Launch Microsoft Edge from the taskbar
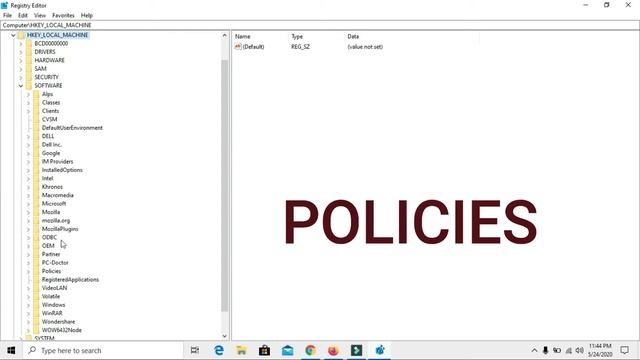 (x=219, y=350)
